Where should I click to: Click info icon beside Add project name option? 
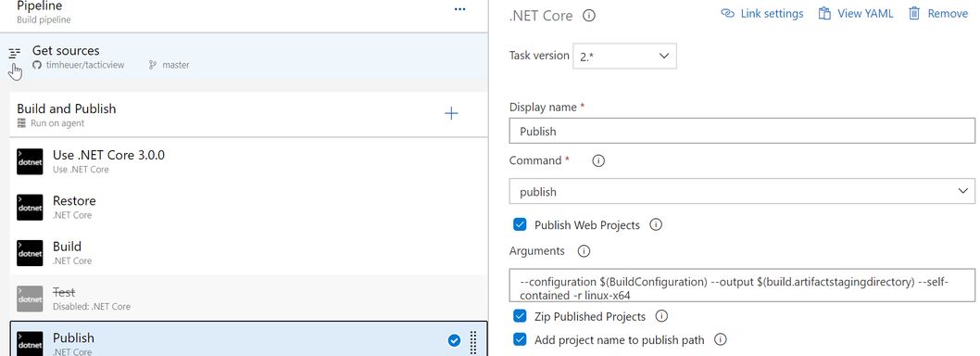pyautogui.click(x=720, y=339)
